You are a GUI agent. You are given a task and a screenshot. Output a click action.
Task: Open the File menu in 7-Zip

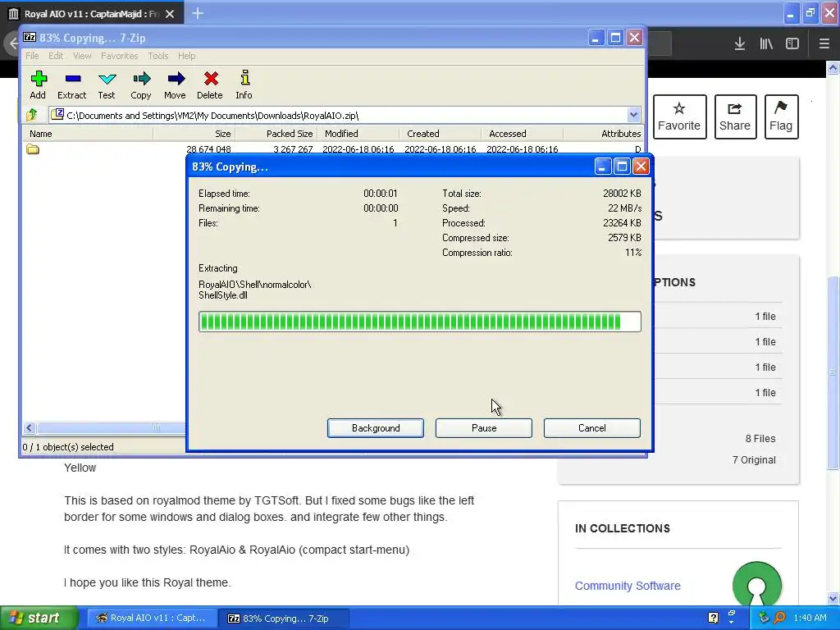pyautogui.click(x=32, y=56)
